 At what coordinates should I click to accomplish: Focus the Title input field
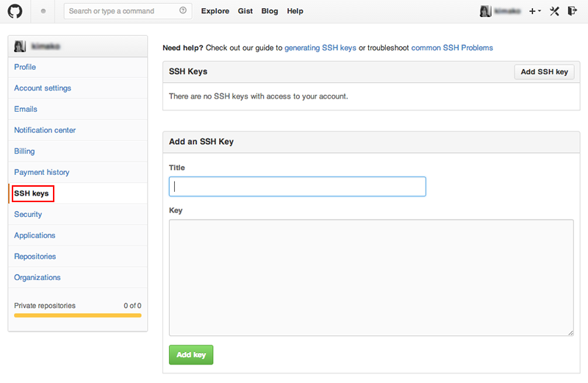click(297, 187)
